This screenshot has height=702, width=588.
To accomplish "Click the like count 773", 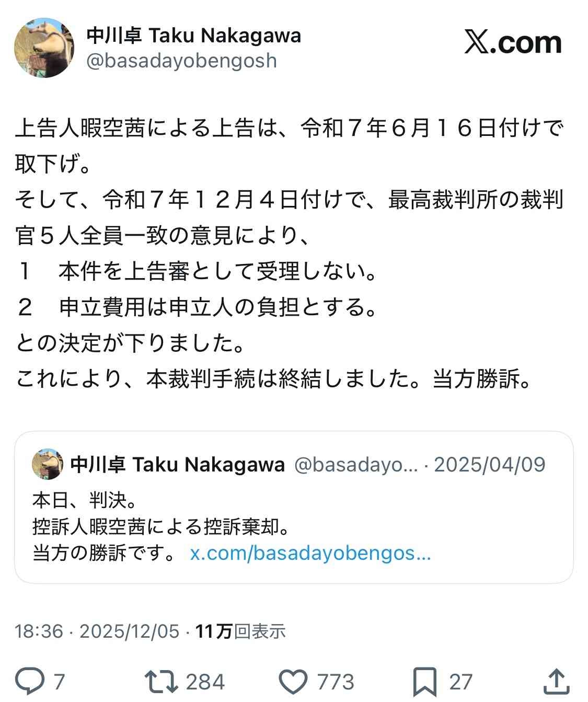I will click(335, 681).
